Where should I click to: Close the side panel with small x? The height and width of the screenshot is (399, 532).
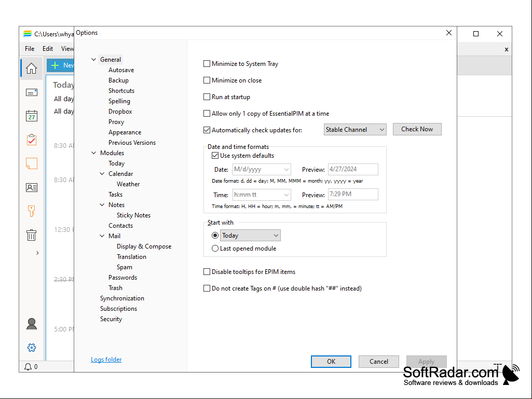coord(506,49)
